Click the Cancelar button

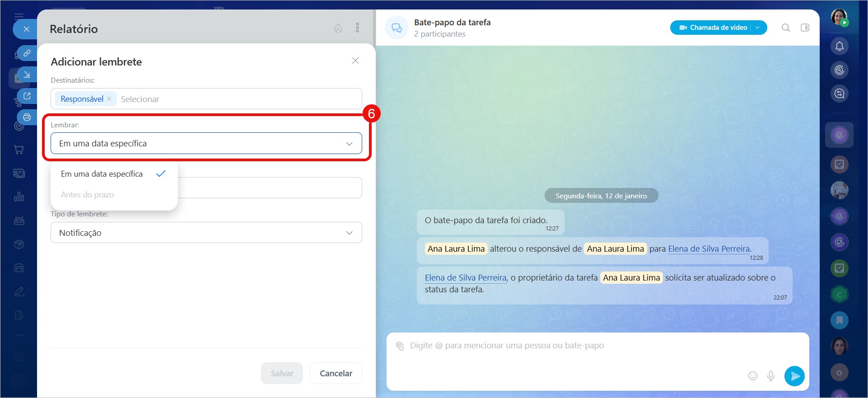pos(336,373)
